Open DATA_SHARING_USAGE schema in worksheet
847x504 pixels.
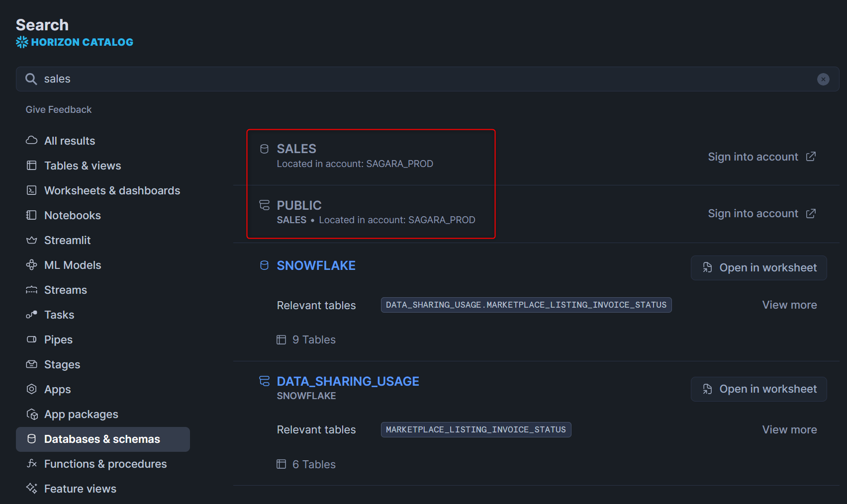click(x=758, y=389)
